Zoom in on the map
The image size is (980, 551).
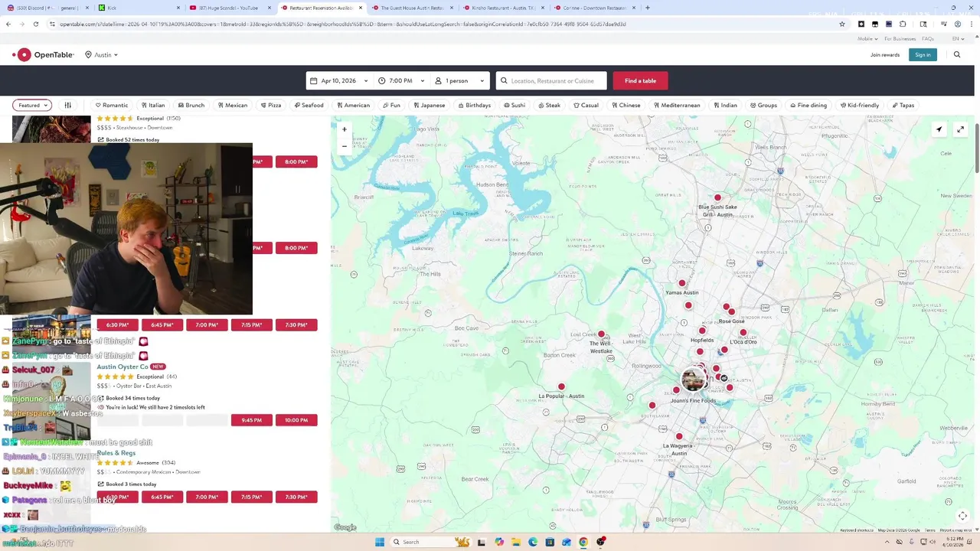345,129
